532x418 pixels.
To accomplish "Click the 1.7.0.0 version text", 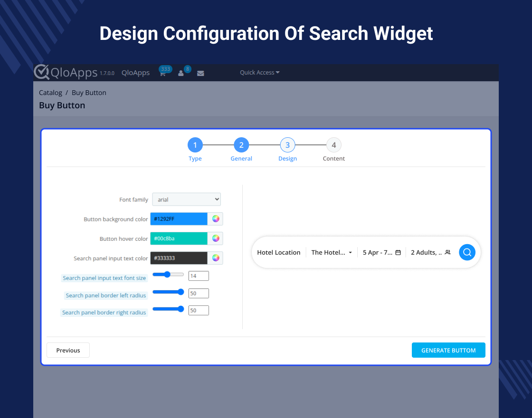I will coord(107,73).
